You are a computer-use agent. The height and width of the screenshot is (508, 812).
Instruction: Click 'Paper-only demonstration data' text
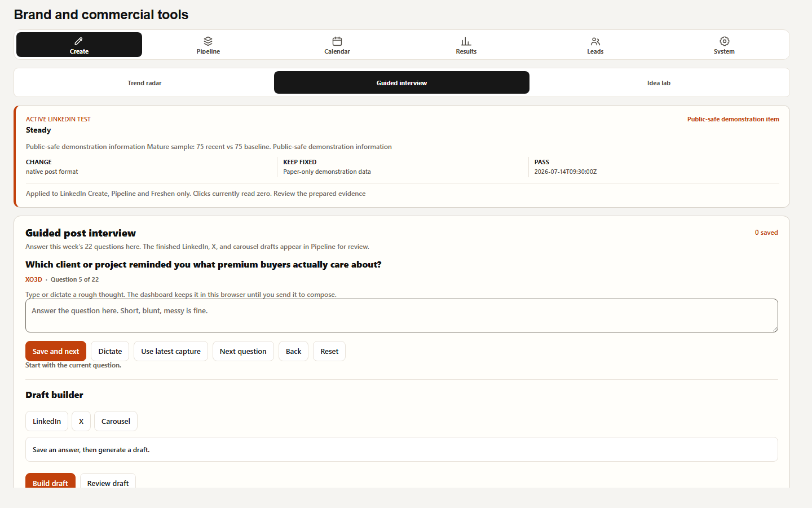(x=327, y=172)
